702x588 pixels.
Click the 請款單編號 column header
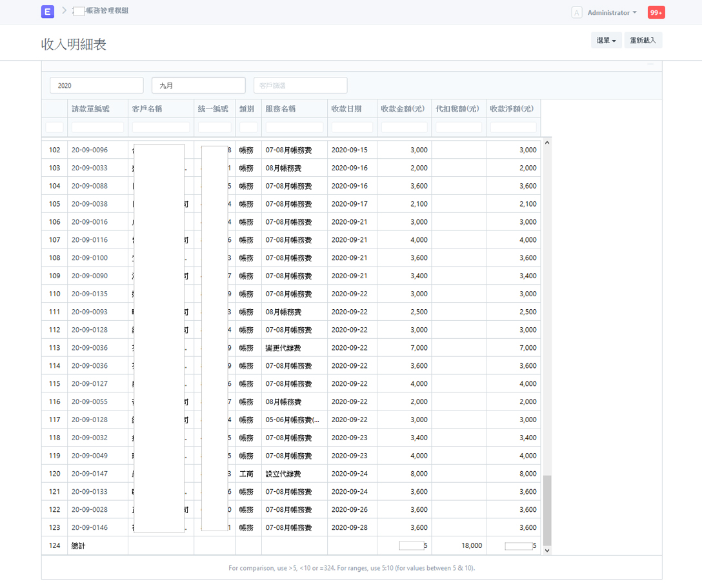point(90,109)
